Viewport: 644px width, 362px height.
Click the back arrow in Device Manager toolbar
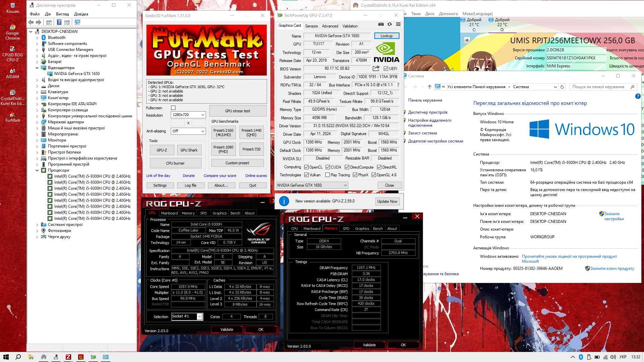pos(31,22)
